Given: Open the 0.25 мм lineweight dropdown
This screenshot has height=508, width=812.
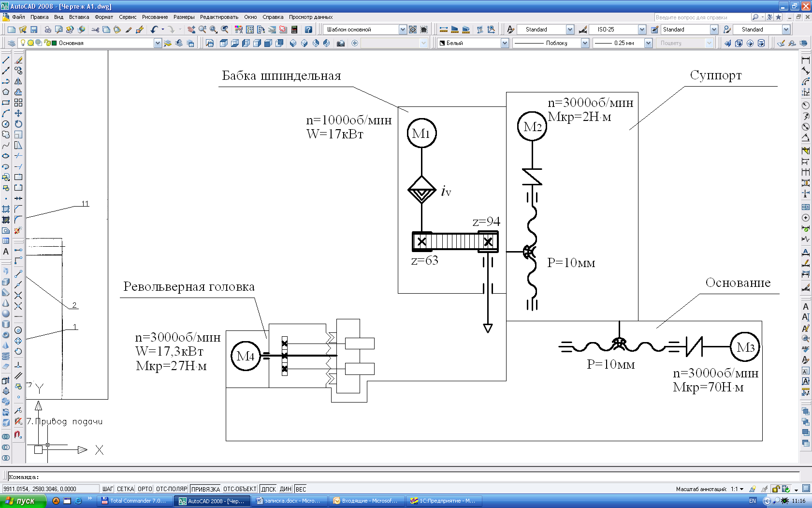Looking at the screenshot, I should point(649,43).
